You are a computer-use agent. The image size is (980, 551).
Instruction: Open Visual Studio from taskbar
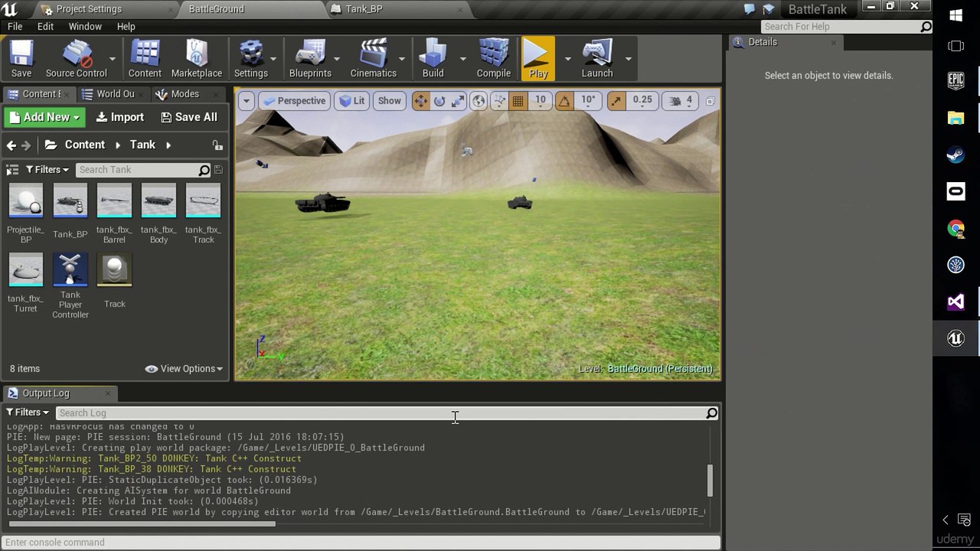coord(956,302)
